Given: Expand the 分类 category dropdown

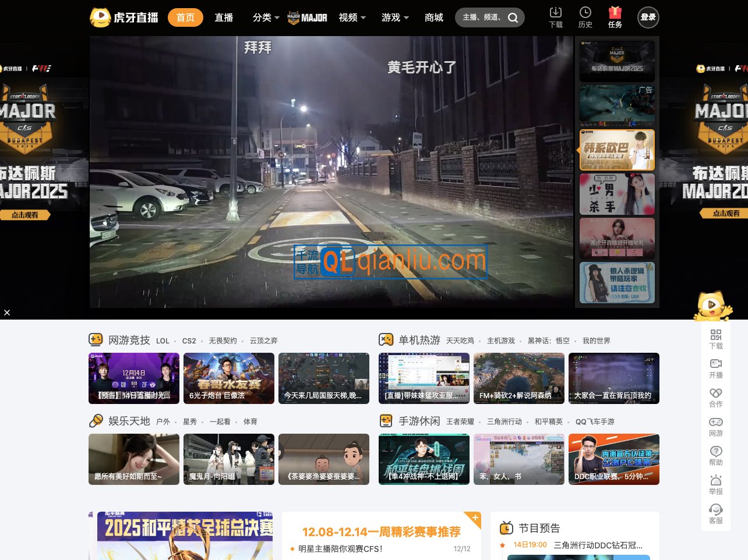Looking at the screenshot, I should [266, 17].
